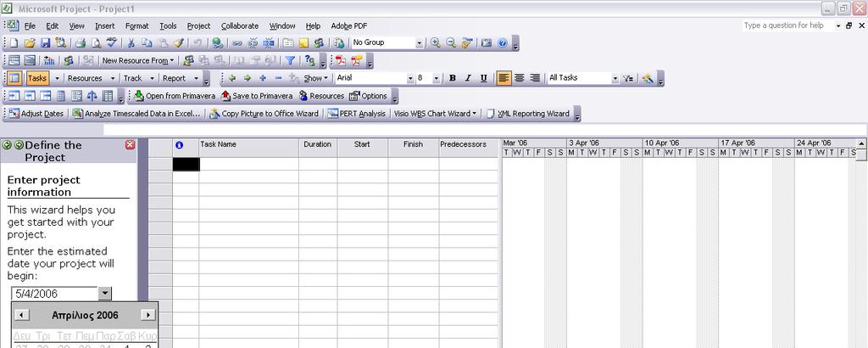Image resolution: width=868 pixels, height=348 pixels.
Task: Open Microsoft Project Help question mark icon
Action: 502,42
